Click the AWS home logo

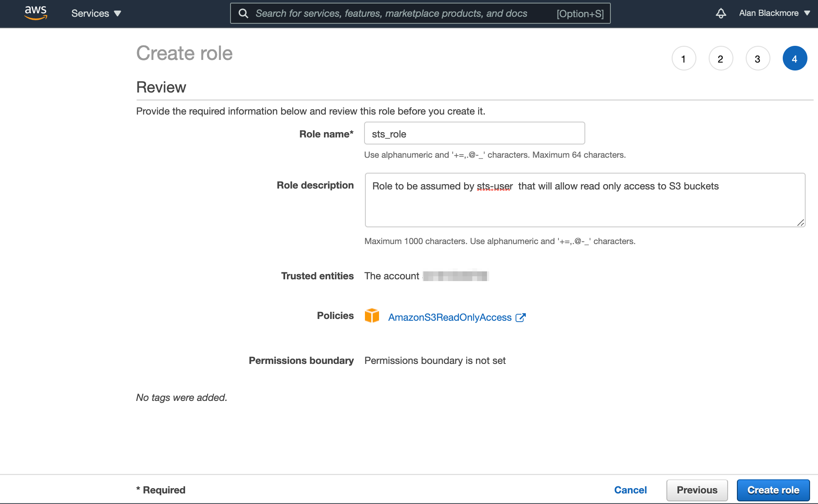[x=36, y=13]
